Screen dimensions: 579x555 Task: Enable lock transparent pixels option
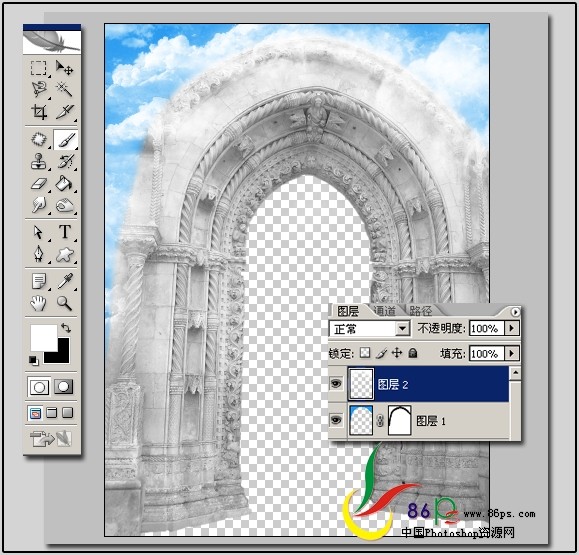point(365,353)
